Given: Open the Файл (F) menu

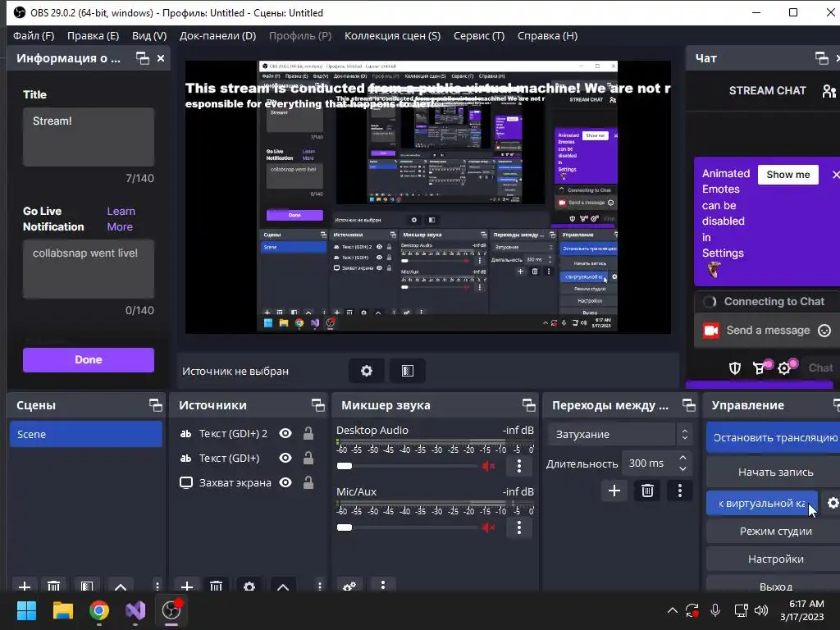Looking at the screenshot, I should pos(33,36).
